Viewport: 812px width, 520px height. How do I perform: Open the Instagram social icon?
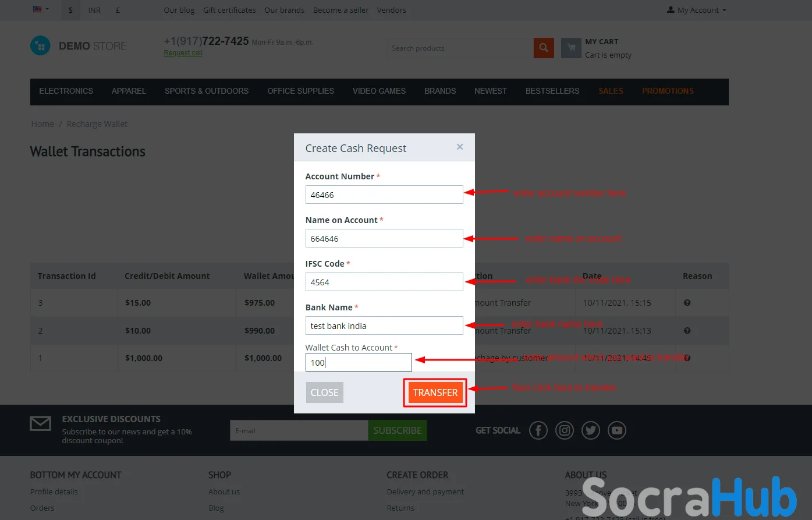click(x=565, y=430)
